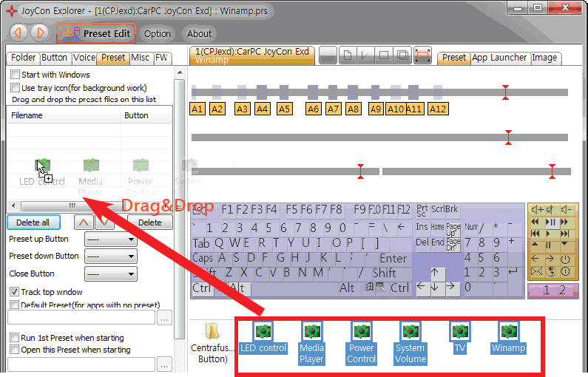Click the Enter key on virtual keyboard
The image size is (588, 377).
click(x=393, y=258)
